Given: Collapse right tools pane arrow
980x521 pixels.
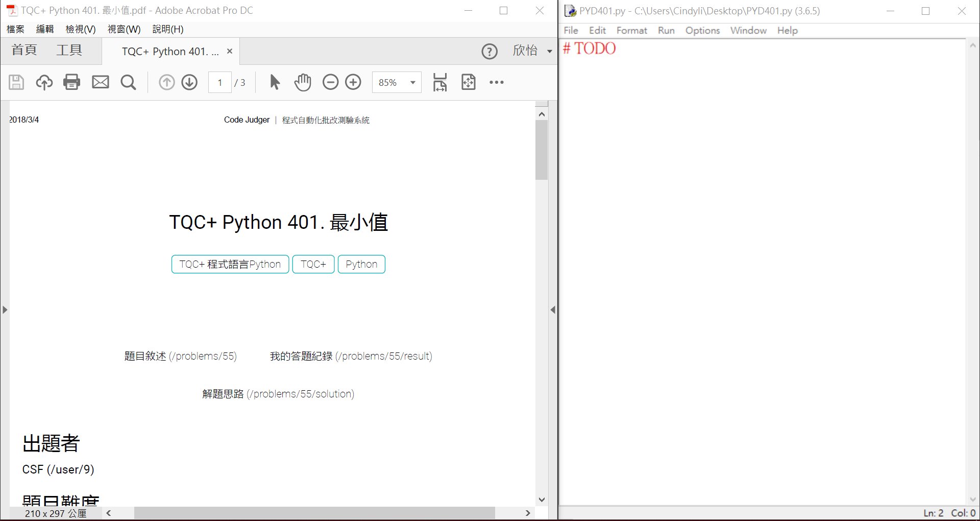Looking at the screenshot, I should (553, 310).
